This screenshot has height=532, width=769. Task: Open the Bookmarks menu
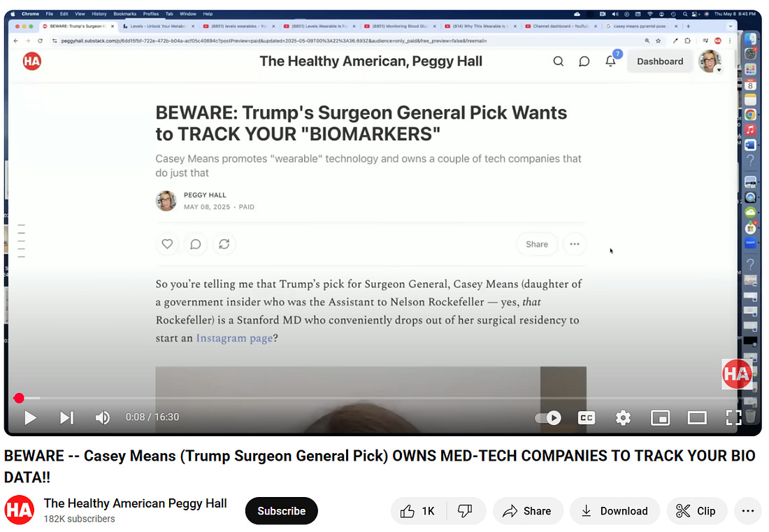pos(124,14)
